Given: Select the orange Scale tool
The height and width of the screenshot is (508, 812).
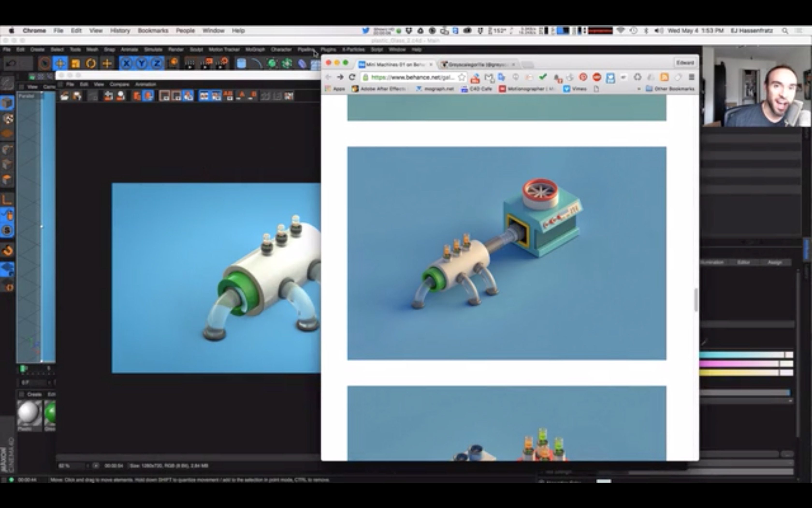Looking at the screenshot, I should 75,63.
